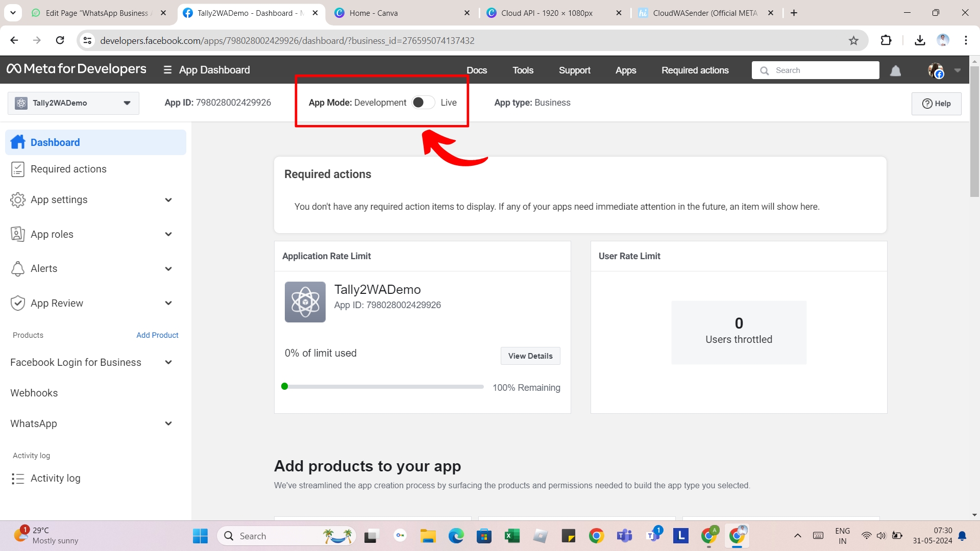Screen dimensions: 980x551
Task: Open Docs in the top navigation
Action: (477, 70)
